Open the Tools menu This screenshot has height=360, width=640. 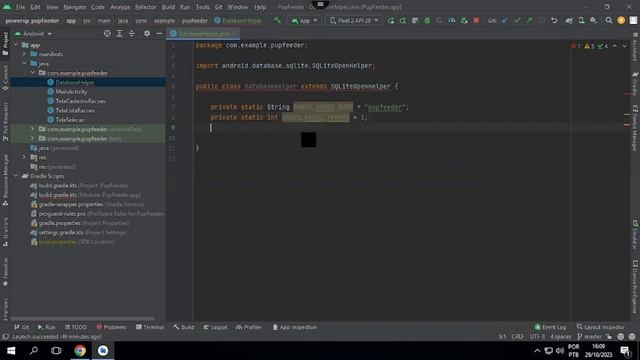tap(202, 7)
